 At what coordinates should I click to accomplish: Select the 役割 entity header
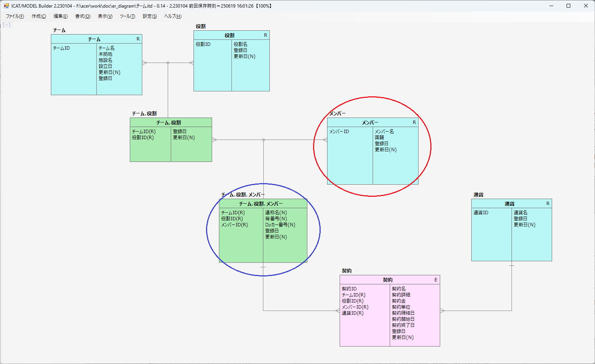[x=231, y=35]
